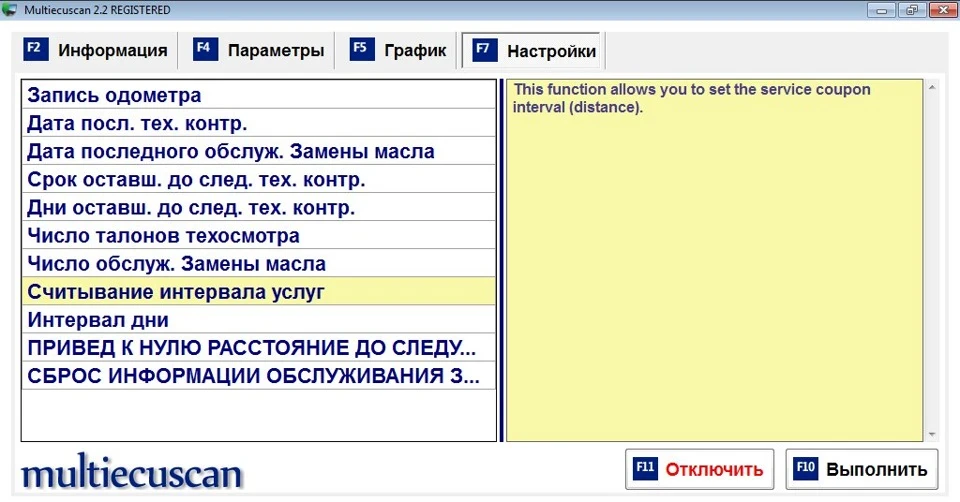The height and width of the screenshot is (502, 960).
Task: Open the График tab
Action: click(x=398, y=50)
